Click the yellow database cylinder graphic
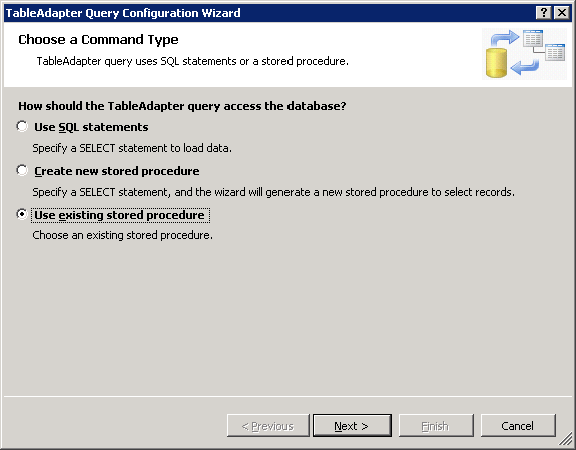The image size is (576, 450). tap(496, 63)
